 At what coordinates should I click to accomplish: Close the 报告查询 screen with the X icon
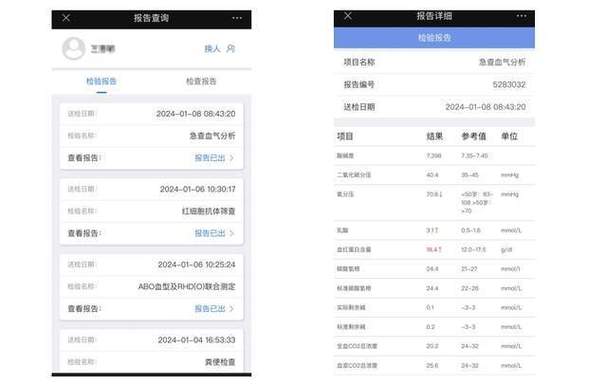tap(66, 18)
